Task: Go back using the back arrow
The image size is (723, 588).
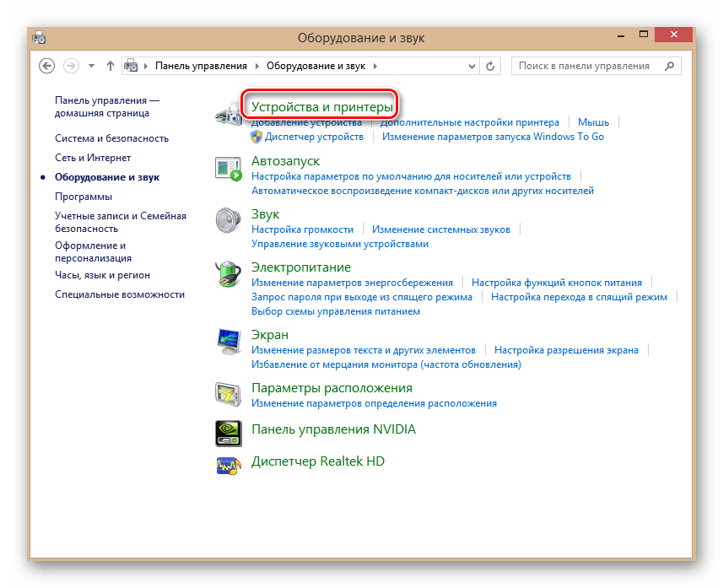Action: pos(47,65)
